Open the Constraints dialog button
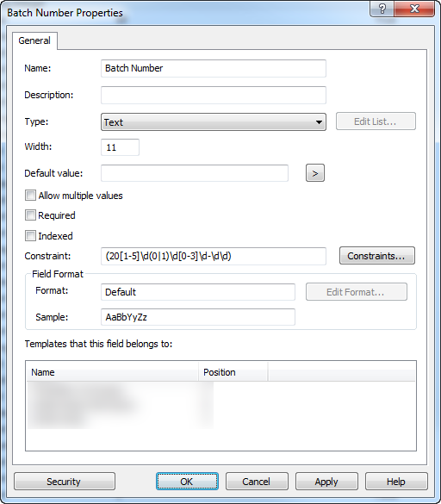Image resolution: width=441 pixels, height=504 pixels. [x=377, y=256]
